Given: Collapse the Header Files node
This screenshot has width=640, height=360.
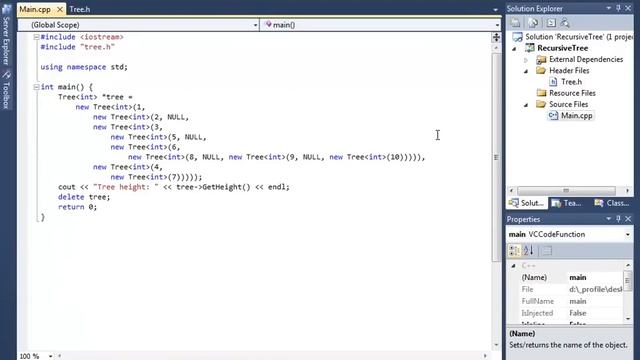Looking at the screenshot, I should pyautogui.click(x=526, y=71).
